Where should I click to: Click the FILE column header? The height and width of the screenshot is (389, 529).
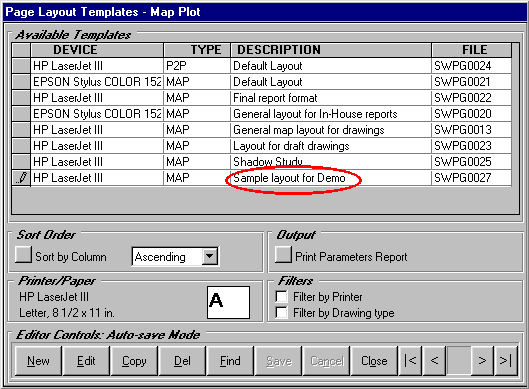[472, 50]
